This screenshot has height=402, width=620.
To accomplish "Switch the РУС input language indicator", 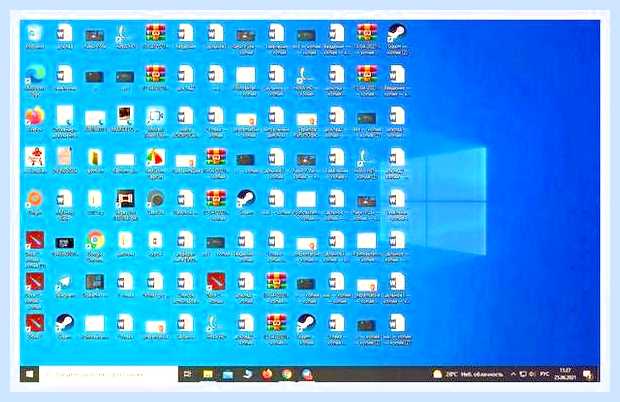I will 544,374.
